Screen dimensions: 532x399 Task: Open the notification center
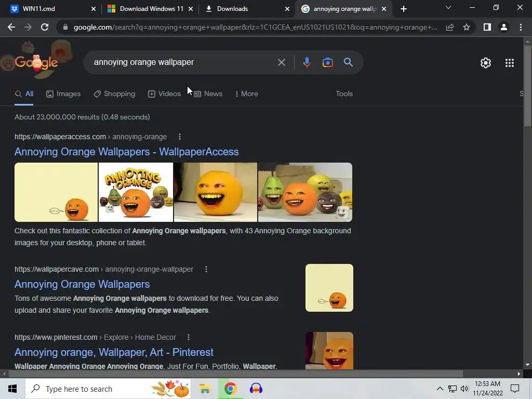point(515,389)
